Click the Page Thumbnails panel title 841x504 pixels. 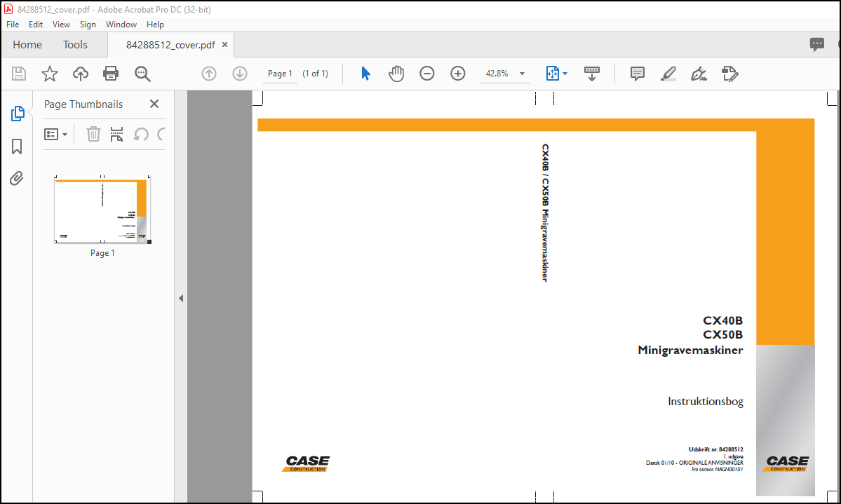[83, 104]
